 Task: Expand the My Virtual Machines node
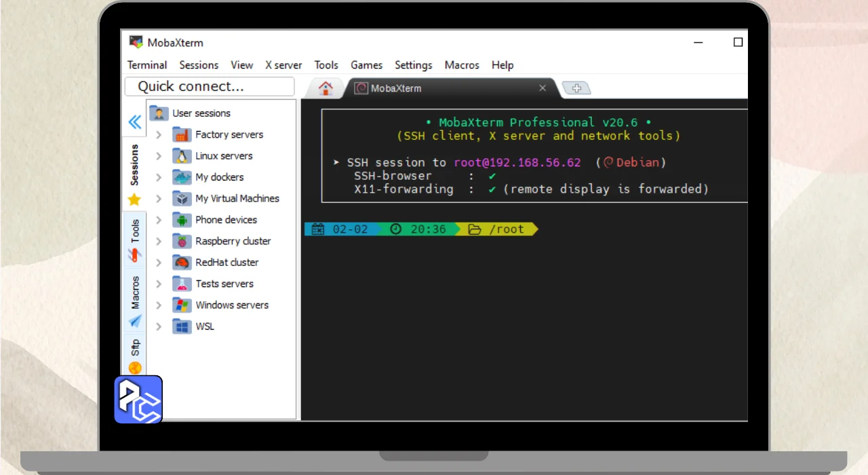(x=159, y=199)
